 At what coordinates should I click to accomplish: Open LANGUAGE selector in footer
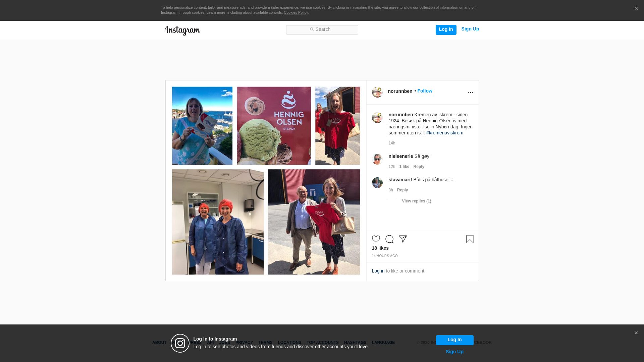(x=383, y=343)
